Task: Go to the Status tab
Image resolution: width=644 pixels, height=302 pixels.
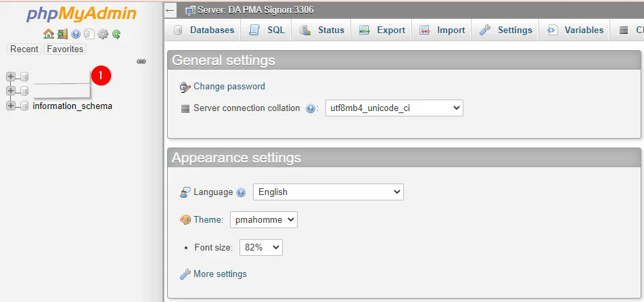Action: [322, 30]
